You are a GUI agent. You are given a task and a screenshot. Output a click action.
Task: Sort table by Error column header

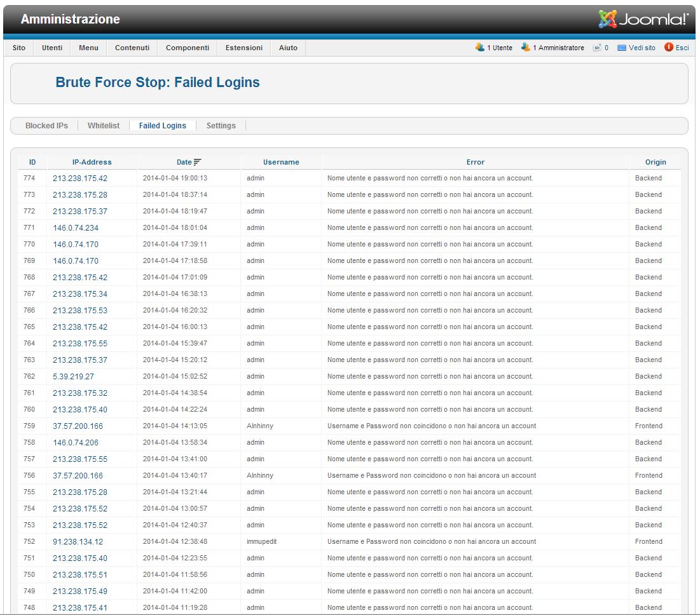pyautogui.click(x=476, y=163)
